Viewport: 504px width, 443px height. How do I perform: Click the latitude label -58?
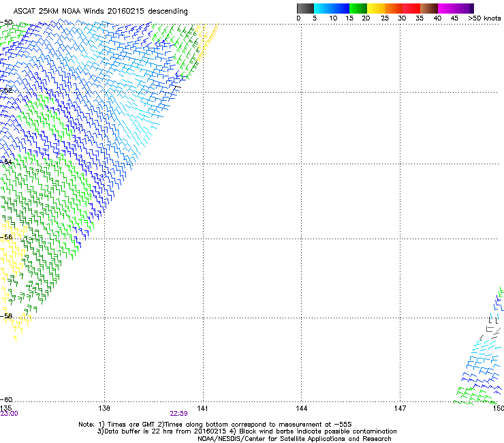click(6, 316)
